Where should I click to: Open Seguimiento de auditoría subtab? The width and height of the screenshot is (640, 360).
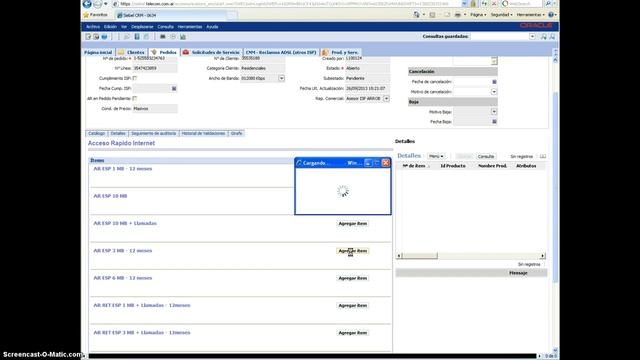click(x=153, y=133)
